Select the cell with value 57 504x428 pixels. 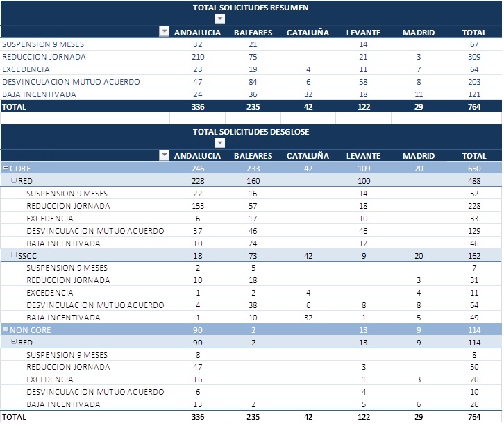pos(253,206)
